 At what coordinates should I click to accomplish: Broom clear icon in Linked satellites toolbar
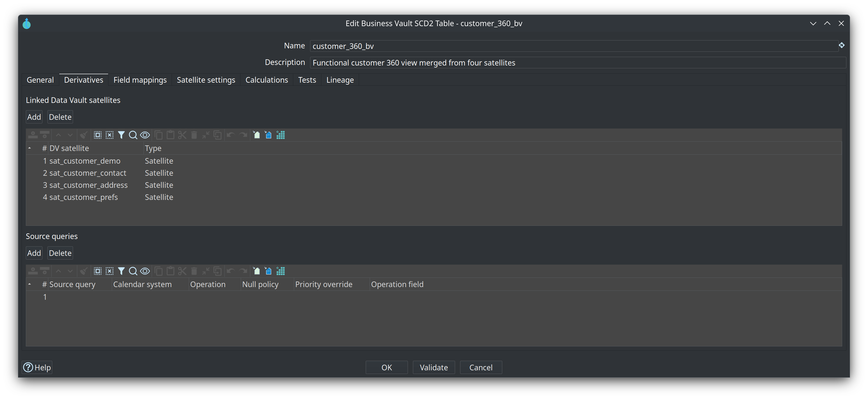pos(83,135)
